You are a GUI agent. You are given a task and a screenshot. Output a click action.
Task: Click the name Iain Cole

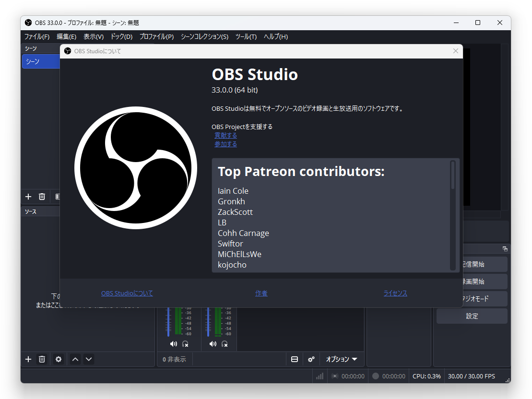233,191
